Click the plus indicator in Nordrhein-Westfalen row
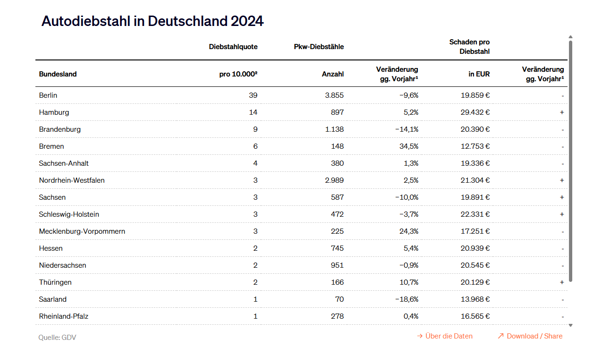 (562, 180)
